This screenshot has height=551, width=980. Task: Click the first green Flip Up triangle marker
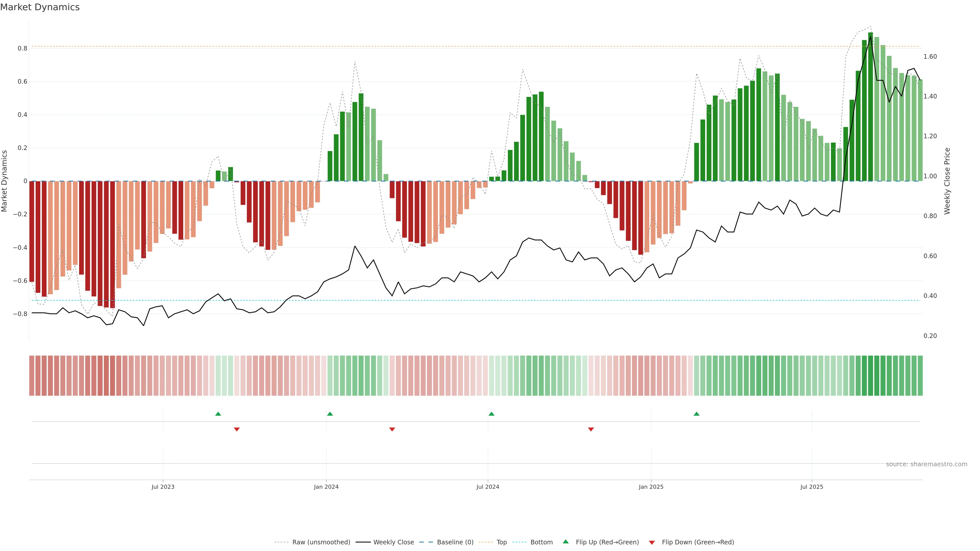coord(218,414)
